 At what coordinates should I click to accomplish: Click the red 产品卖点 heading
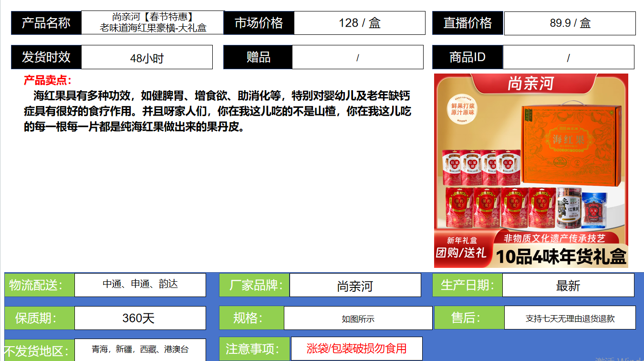(48, 81)
